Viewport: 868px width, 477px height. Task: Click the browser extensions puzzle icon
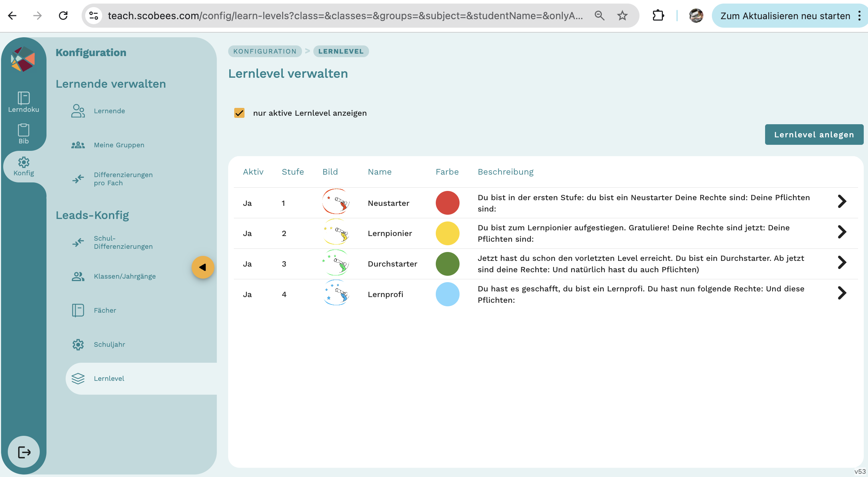tap(658, 16)
